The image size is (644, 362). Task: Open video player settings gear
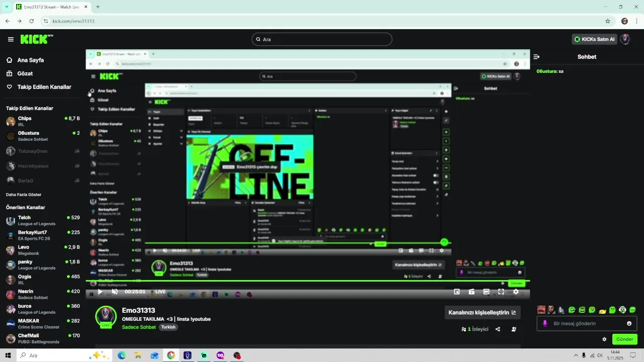point(516,292)
